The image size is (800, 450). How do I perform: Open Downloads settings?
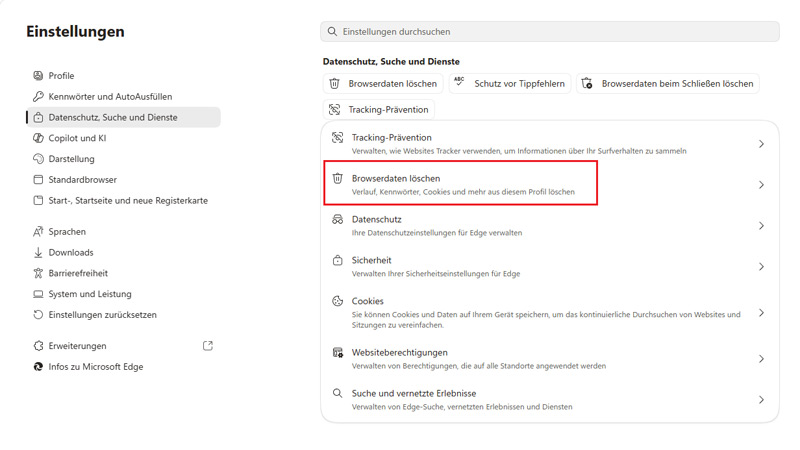pos(123,253)
